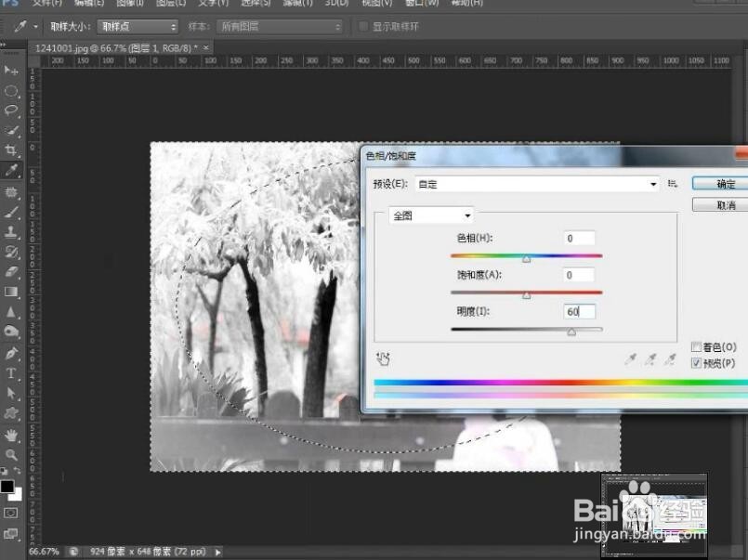Select the Type tool

click(x=10, y=373)
